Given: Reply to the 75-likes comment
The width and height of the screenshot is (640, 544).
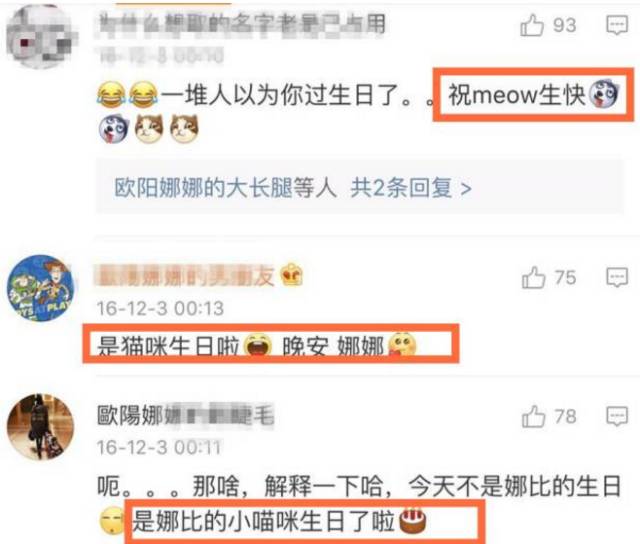Looking at the screenshot, I should pos(617,278).
